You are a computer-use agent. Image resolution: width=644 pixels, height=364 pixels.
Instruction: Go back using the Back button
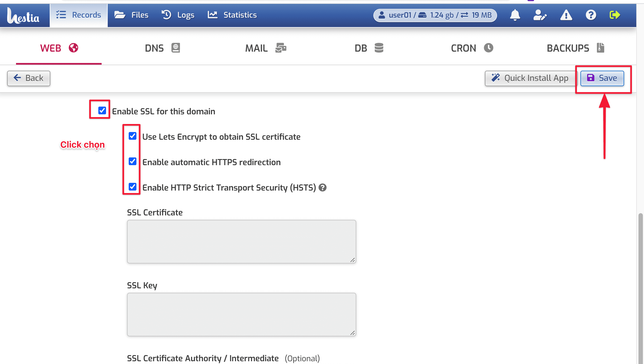click(28, 78)
